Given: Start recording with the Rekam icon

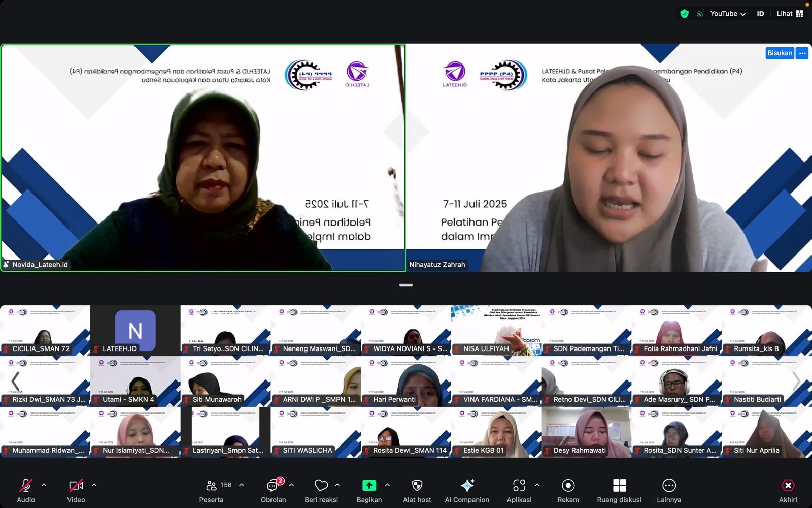Looking at the screenshot, I should click(x=568, y=487).
